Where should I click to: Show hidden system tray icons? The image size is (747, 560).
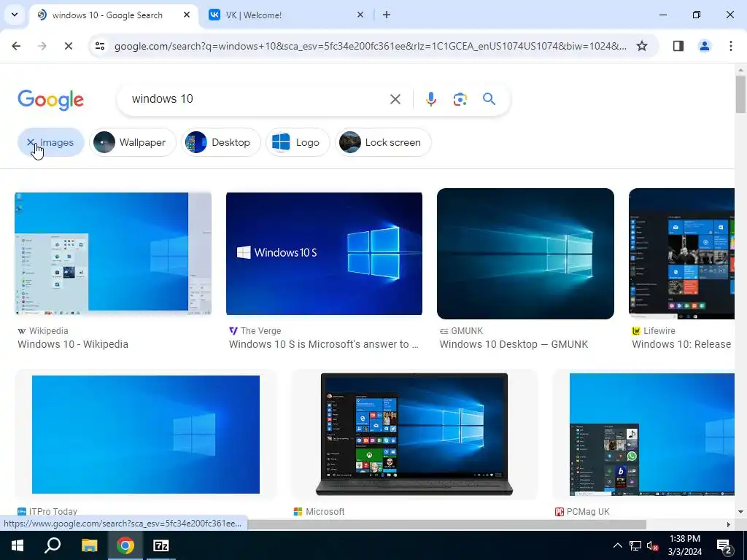617,545
